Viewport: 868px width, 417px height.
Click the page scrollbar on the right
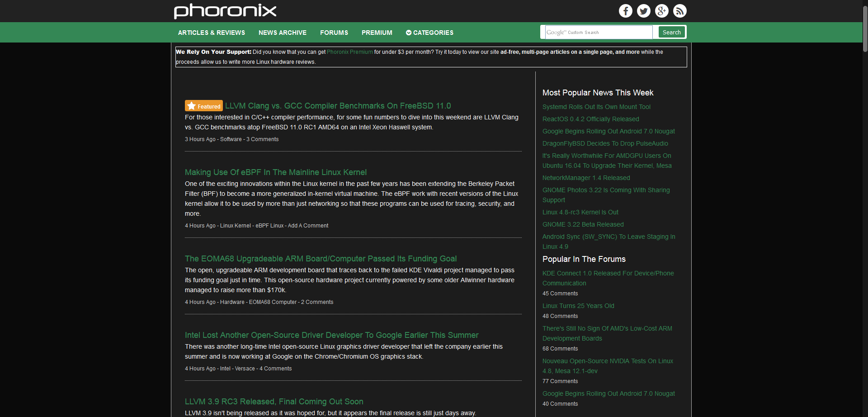pyautogui.click(x=864, y=27)
